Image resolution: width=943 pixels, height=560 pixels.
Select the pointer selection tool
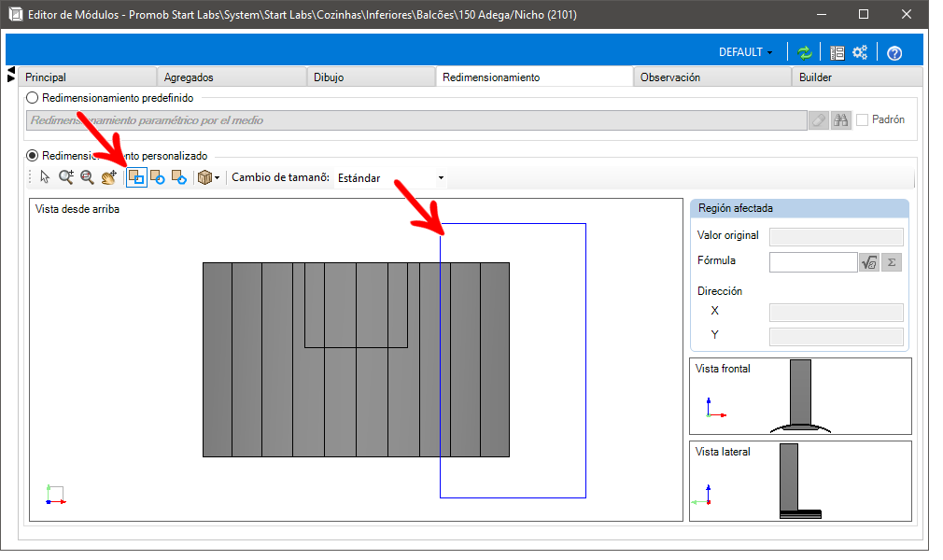pos(45,177)
